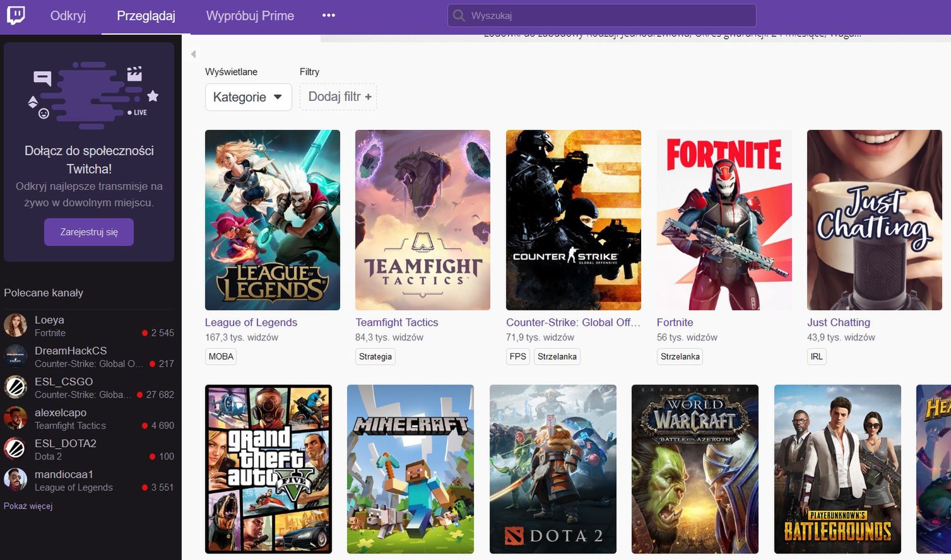
Task: Open Wypróbuj Prime in the navbar
Action: tap(250, 16)
